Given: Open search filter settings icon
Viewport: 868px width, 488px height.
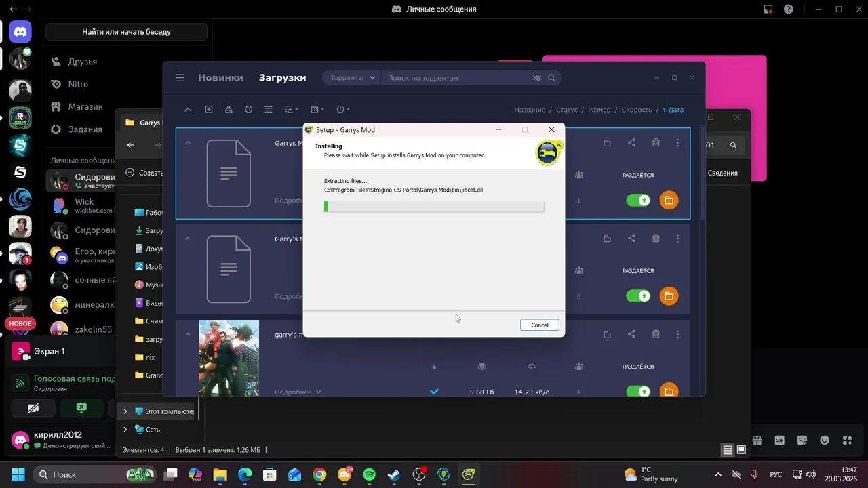Looking at the screenshot, I should 536,78.
